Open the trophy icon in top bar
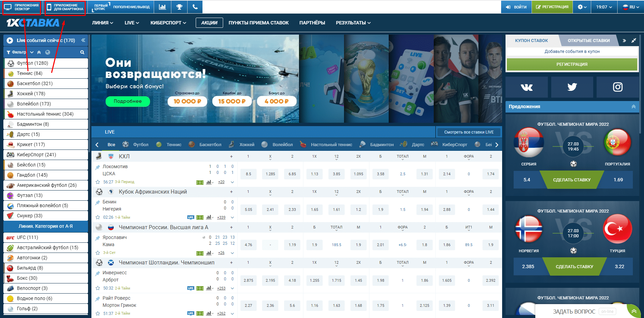644x318 pixels. [x=179, y=7]
